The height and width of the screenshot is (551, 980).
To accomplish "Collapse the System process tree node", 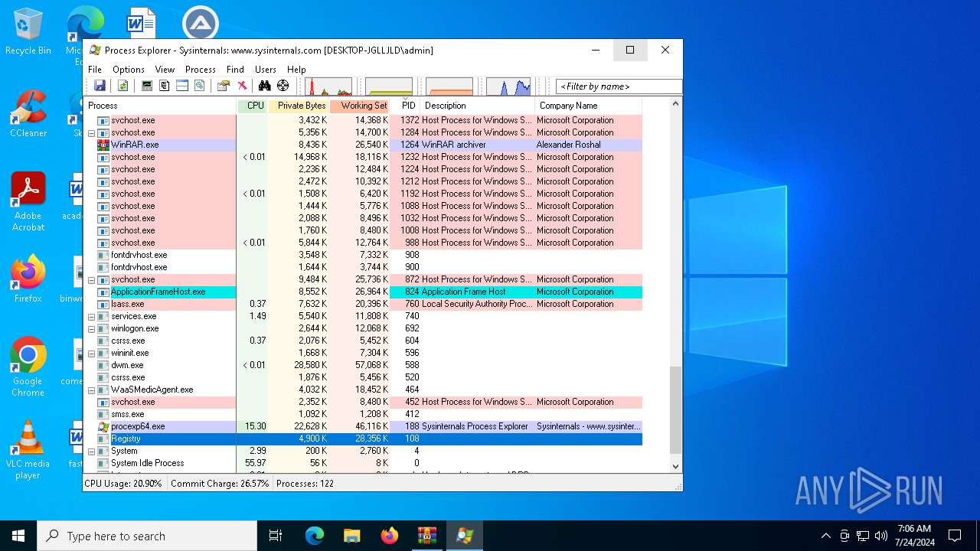I will [91, 451].
